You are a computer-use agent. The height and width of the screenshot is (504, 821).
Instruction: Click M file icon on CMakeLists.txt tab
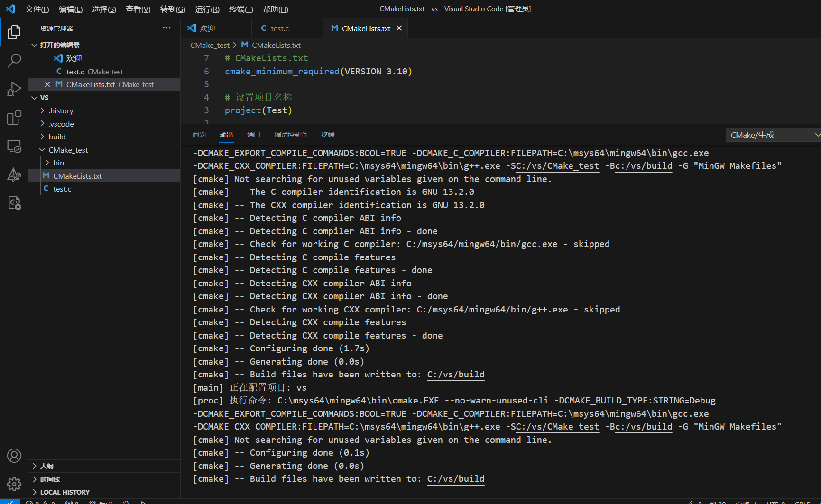point(335,28)
